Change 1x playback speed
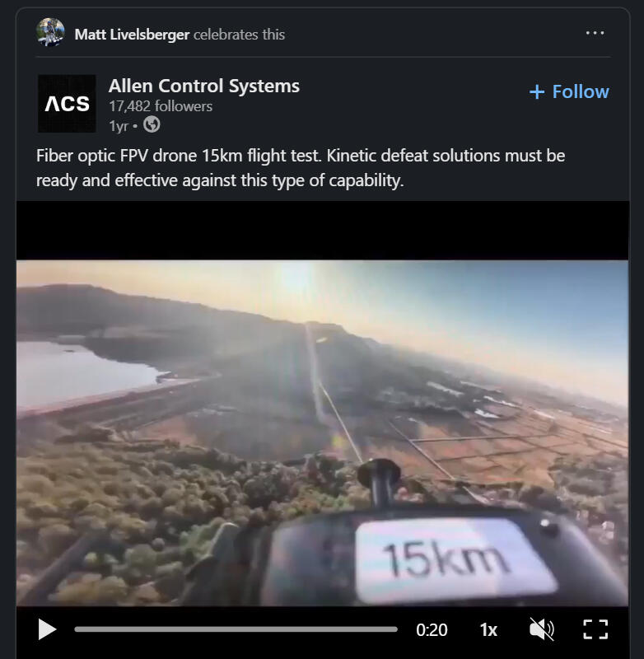The height and width of the screenshot is (659, 644). (x=488, y=629)
